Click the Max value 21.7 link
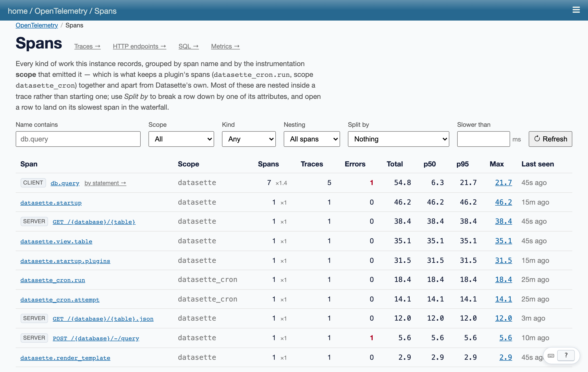This screenshot has height=372, width=588. pyautogui.click(x=503, y=183)
